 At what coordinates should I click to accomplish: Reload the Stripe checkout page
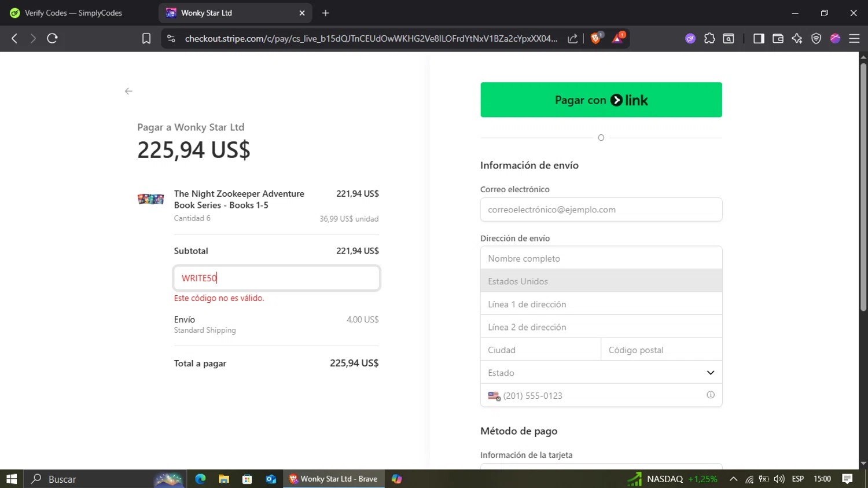[52, 38]
